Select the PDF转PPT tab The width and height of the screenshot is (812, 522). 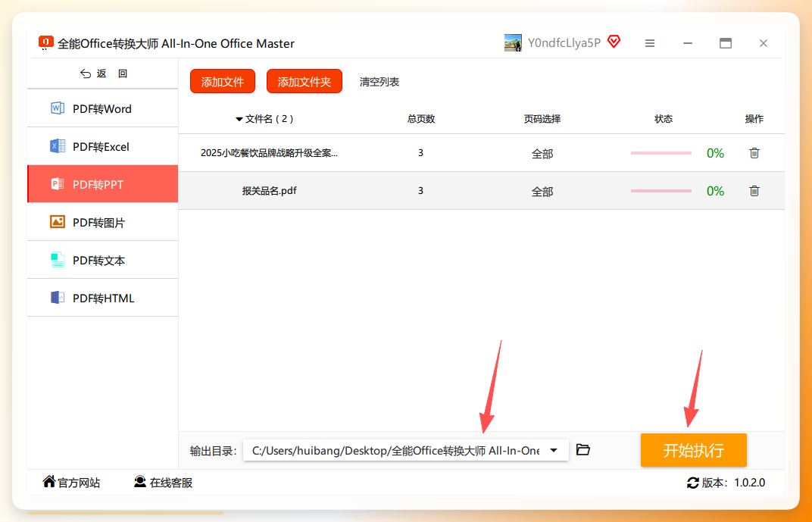tap(102, 184)
